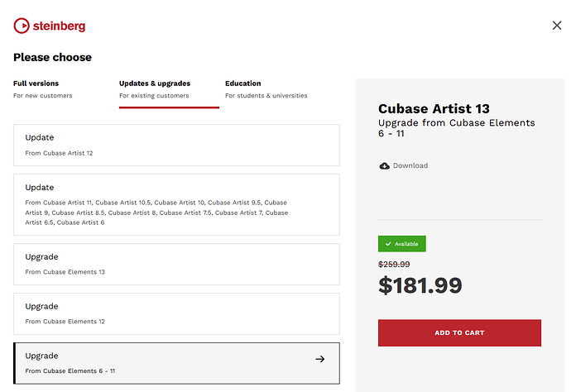
Task: Click the Download text label
Action: tap(410, 165)
